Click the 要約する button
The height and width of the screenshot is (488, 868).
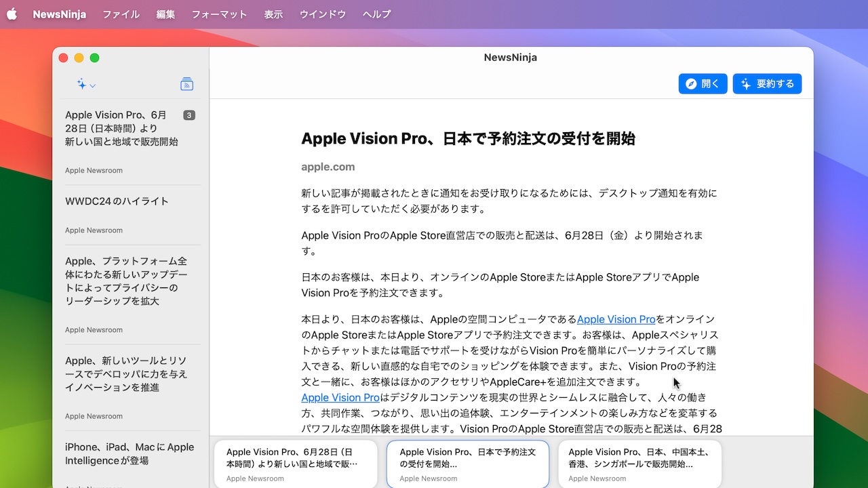(x=768, y=84)
